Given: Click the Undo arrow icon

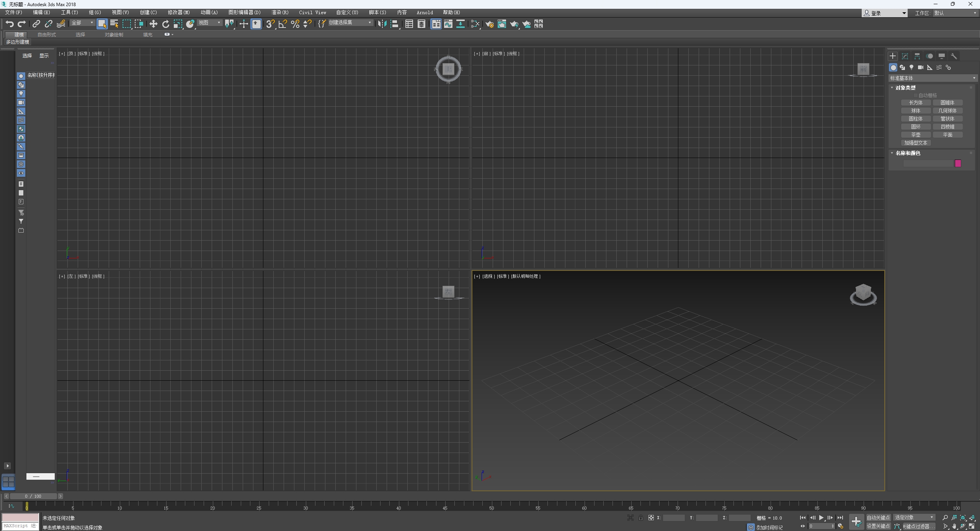Looking at the screenshot, I should 10,24.
